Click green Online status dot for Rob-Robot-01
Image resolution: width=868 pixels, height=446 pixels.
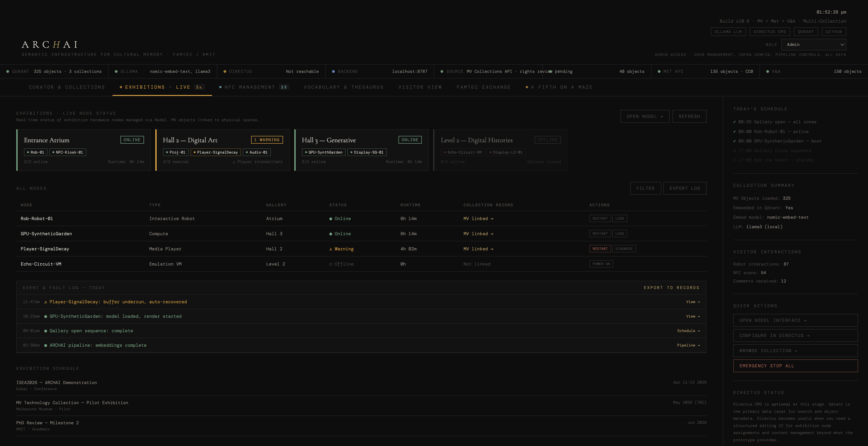click(330, 219)
